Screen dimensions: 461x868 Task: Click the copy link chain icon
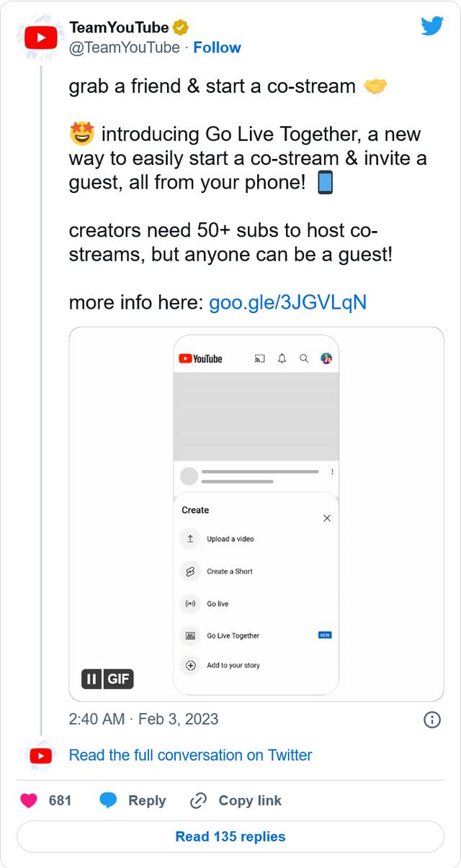[x=198, y=800]
